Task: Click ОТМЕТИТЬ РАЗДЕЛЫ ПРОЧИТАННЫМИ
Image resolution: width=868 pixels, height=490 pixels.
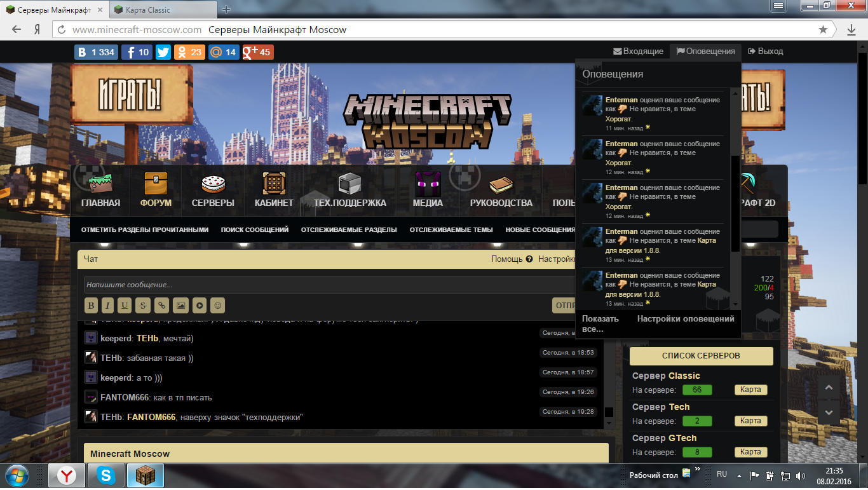Action: 145,230
